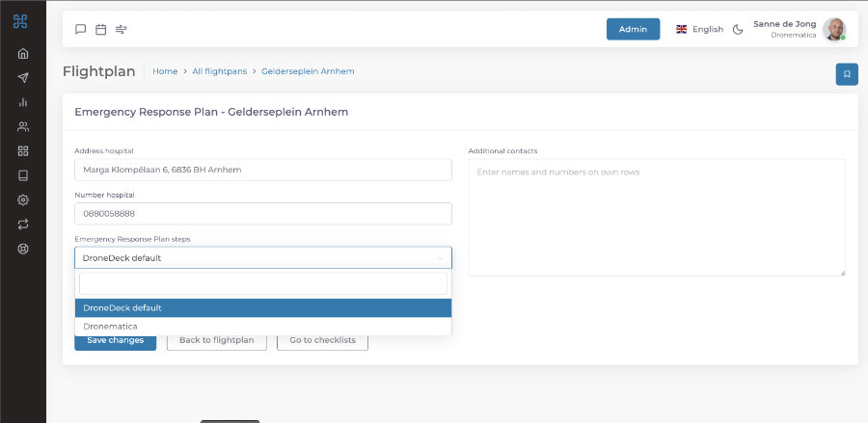Click the wind/weather icon in top bar

pyautogui.click(x=122, y=29)
